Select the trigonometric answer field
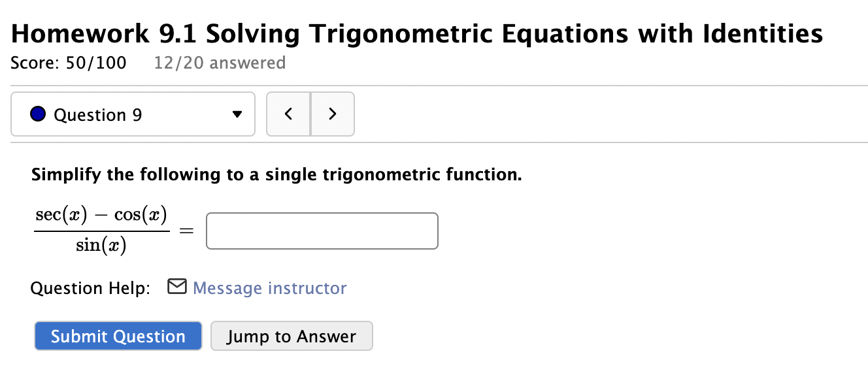The height and width of the screenshot is (392, 868). [x=322, y=231]
